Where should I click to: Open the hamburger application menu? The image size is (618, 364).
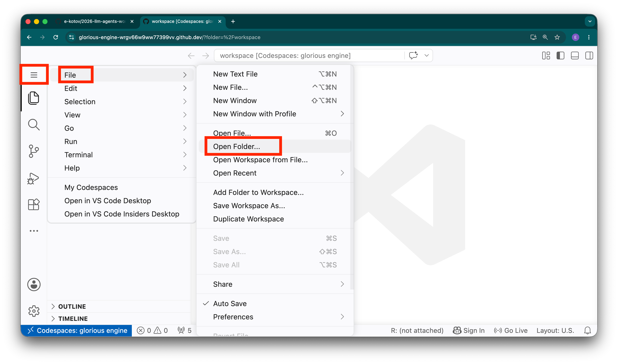[x=34, y=75]
